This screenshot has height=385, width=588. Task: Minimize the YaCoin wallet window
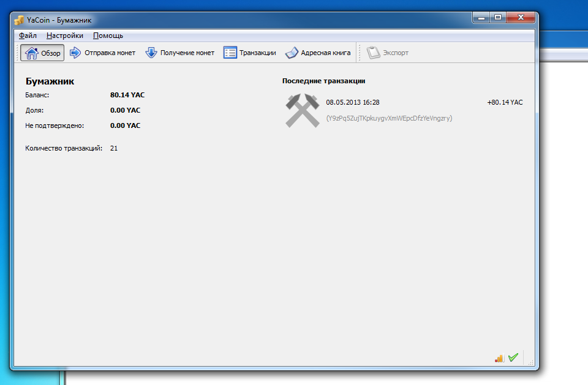pyautogui.click(x=482, y=18)
